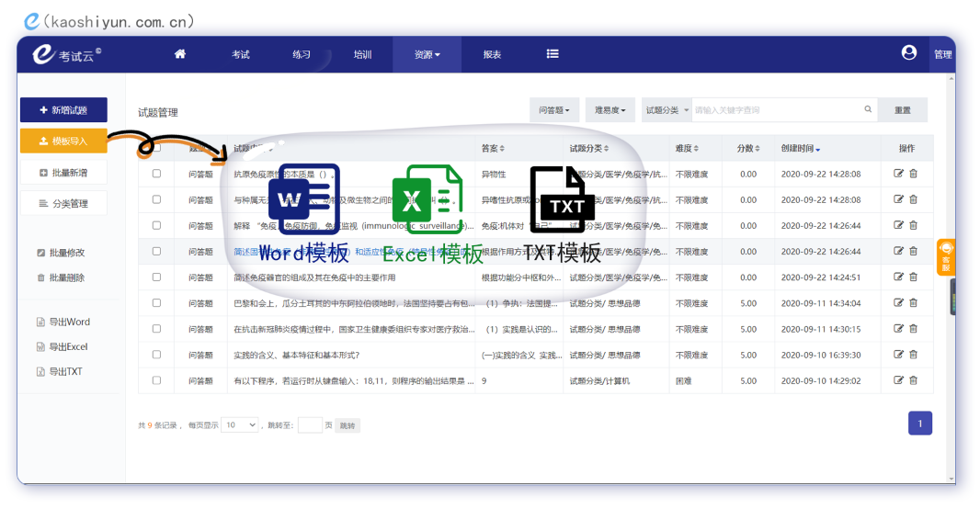980x509 pixels.
Task: Toggle the select-all checkbox in table header
Action: tap(156, 148)
